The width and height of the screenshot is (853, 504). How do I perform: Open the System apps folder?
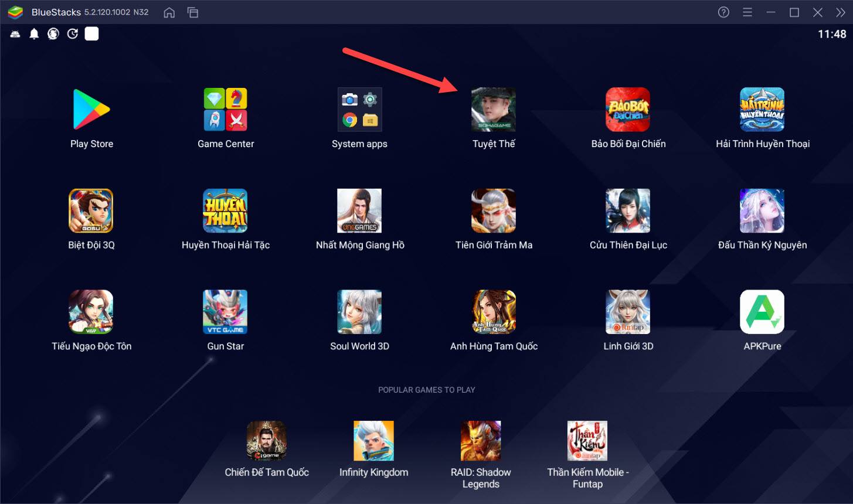click(x=359, y=110)
